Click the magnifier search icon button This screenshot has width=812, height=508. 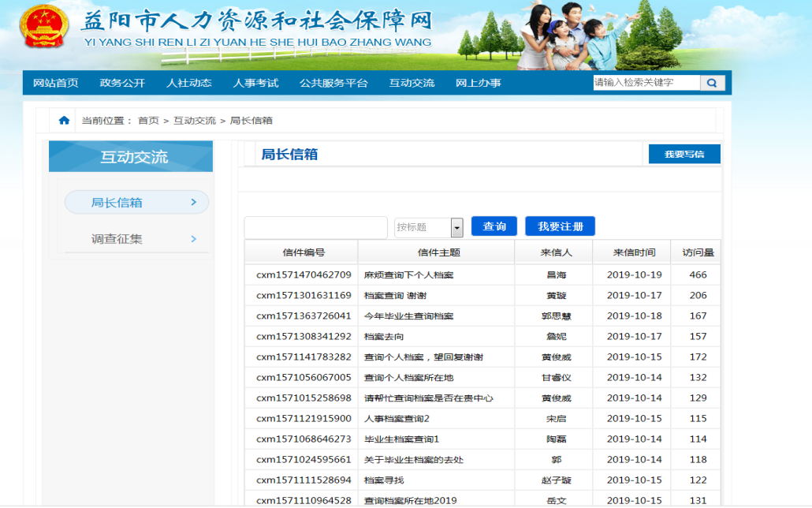pyautogui.click(x=712, y=83)
